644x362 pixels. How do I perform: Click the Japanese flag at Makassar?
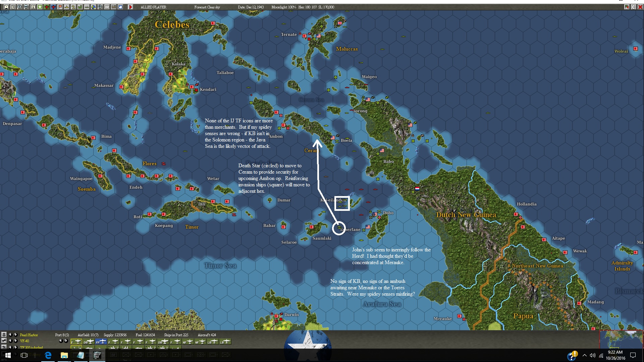tap(121, 87)
